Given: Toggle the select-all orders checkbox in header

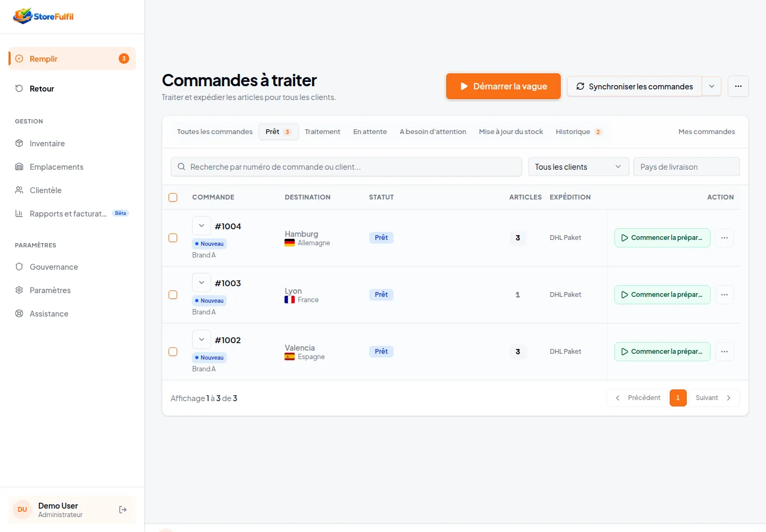Looking at the screenshot, I should (173, 197).
